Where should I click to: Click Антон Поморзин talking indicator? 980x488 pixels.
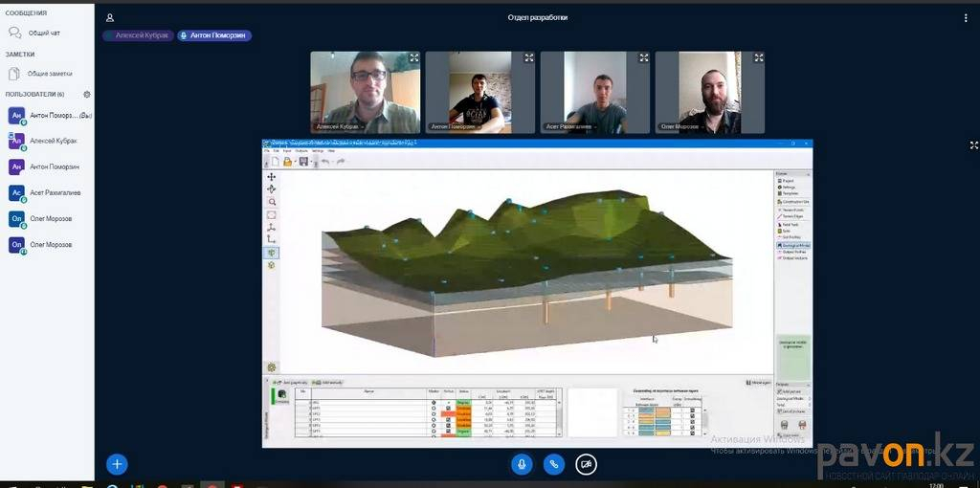(214, 35)
